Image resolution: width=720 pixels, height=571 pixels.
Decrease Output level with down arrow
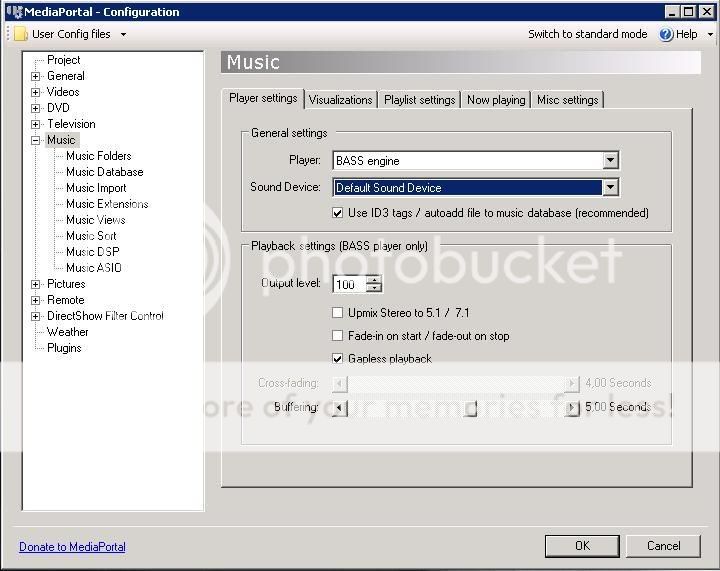click(x=374, y=288)
